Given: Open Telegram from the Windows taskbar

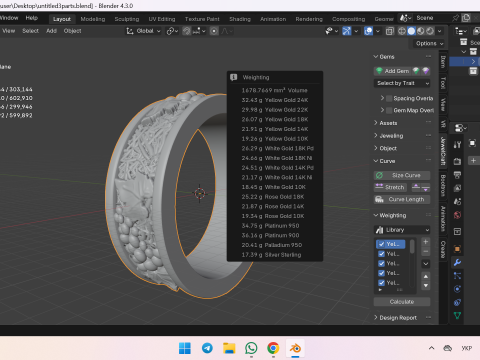Looking at the screenshot, I should 207,348.
